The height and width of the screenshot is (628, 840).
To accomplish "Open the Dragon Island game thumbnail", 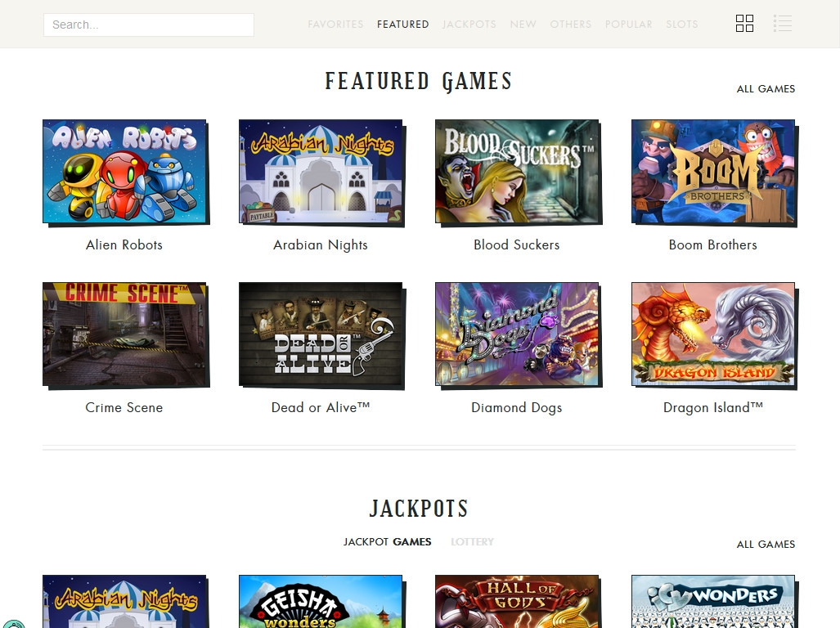I will (x=713, y=334).
